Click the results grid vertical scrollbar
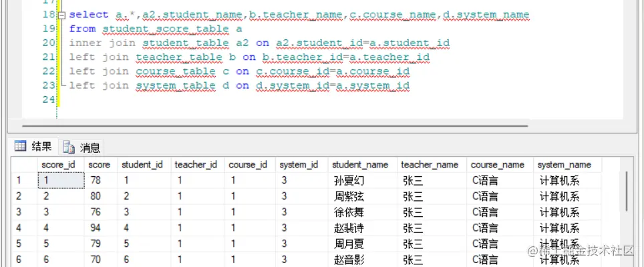Screen dimensions: 644x267 [x=627, y=191]
